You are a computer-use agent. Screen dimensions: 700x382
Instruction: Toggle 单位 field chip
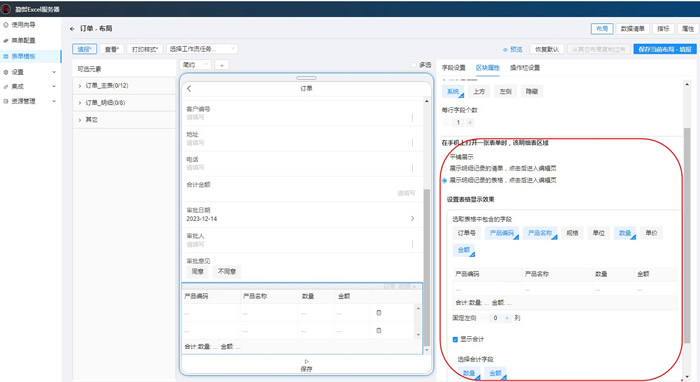tap(599, 233)
